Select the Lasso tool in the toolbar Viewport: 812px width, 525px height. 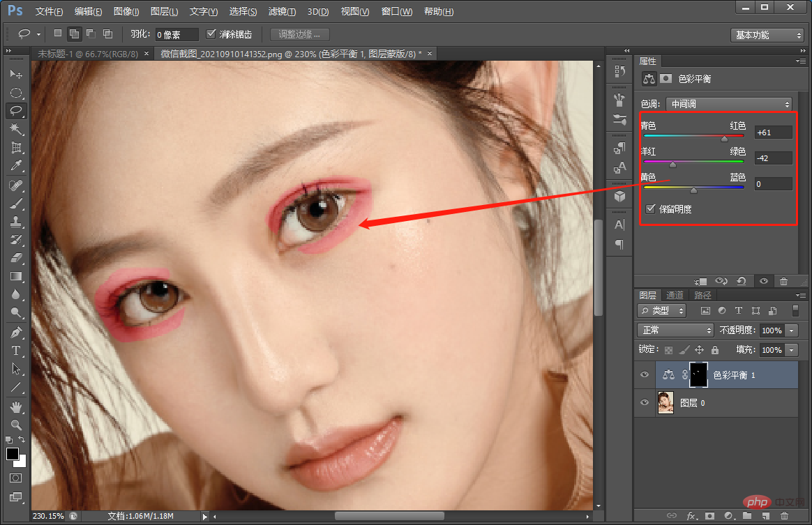16,110
